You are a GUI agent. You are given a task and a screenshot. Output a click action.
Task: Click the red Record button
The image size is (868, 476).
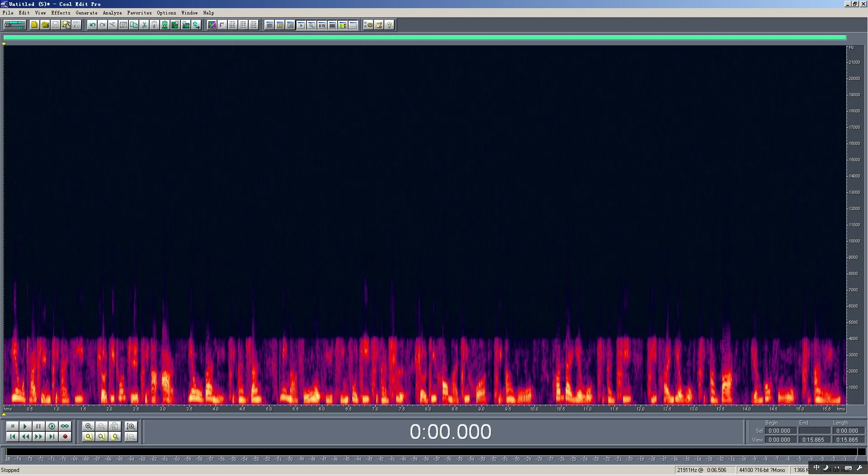(65, 437)
